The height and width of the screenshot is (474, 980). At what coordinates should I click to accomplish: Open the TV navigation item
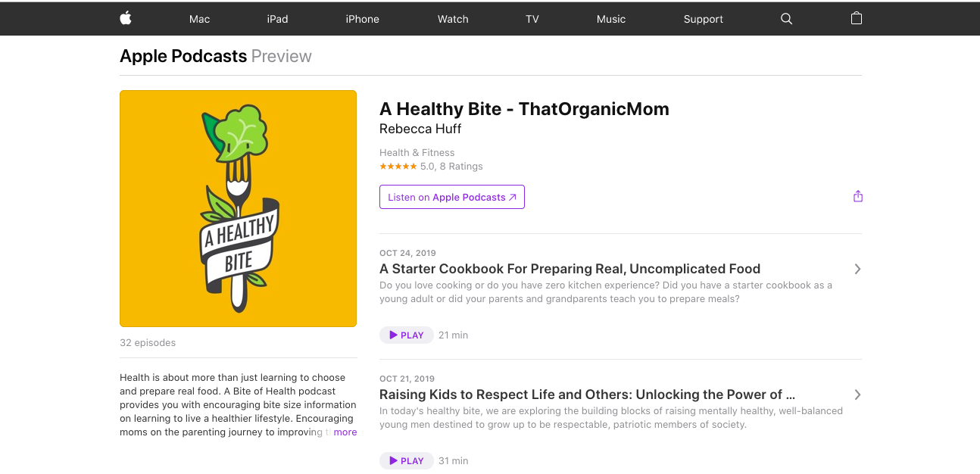click(x=532, y=19)
